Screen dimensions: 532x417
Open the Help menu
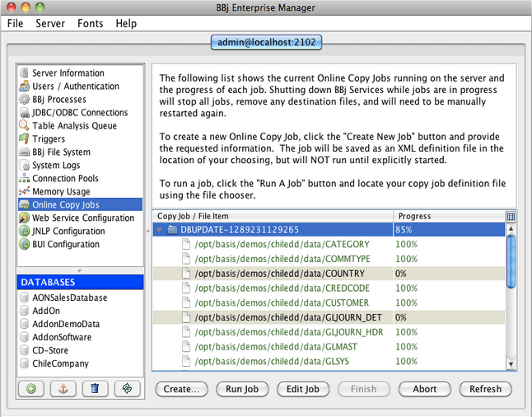point(126,23)
